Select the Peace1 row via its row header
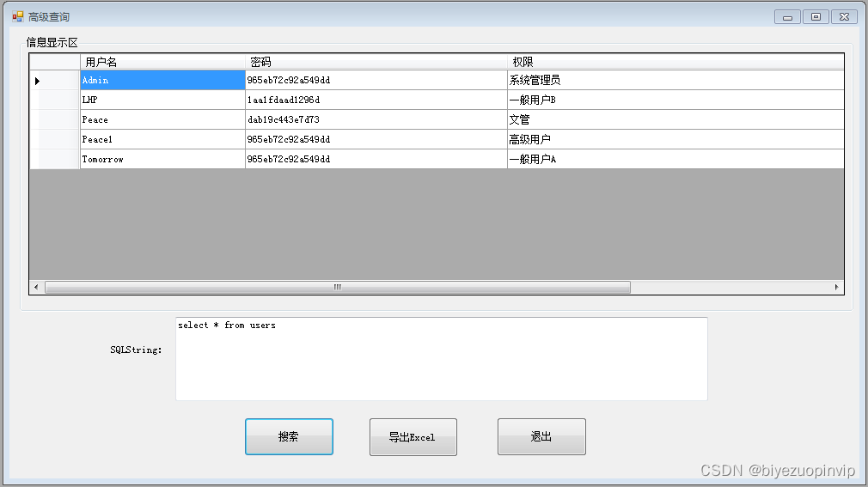Viewport: 868px width, 487px height. [55, 139]
